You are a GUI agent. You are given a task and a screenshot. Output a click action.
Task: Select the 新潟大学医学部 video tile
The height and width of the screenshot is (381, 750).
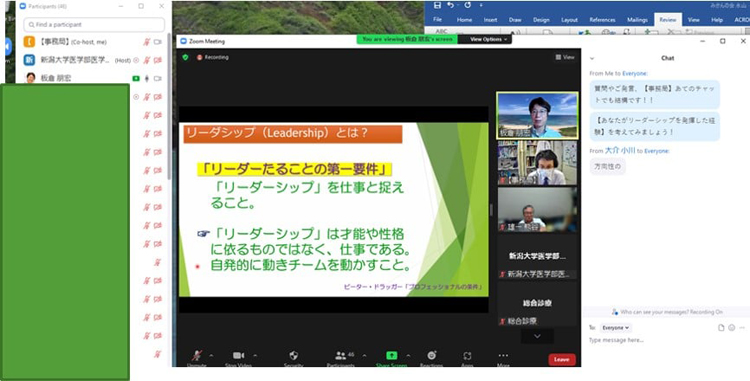[x=537, y=258]
